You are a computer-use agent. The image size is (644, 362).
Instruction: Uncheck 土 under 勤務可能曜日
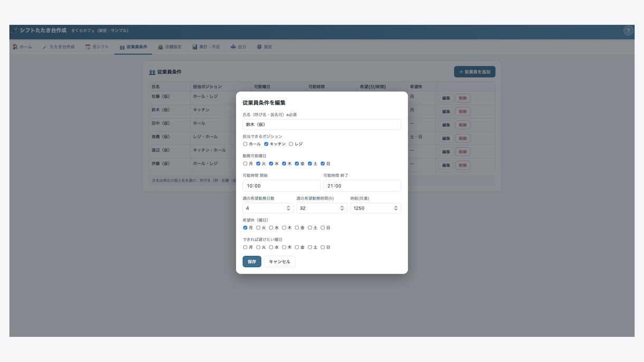coord(310,164)
